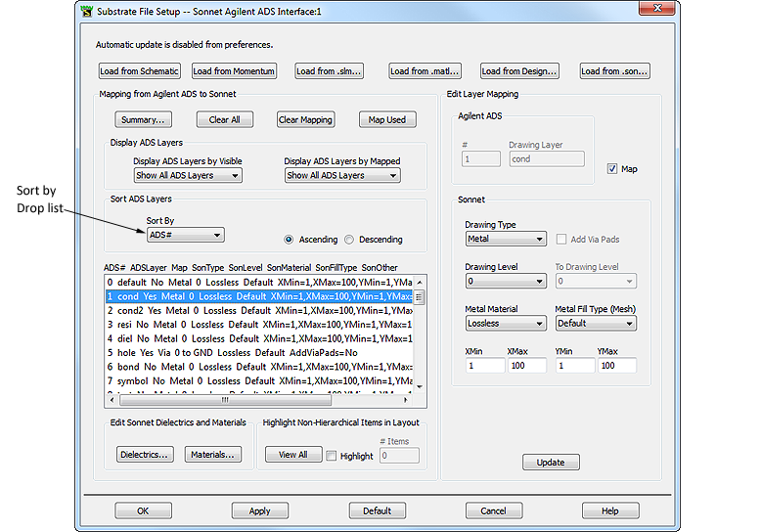The image size is (761, 532).
Task: Select the '7 symbol' layer row
Action: click(259, 381)
